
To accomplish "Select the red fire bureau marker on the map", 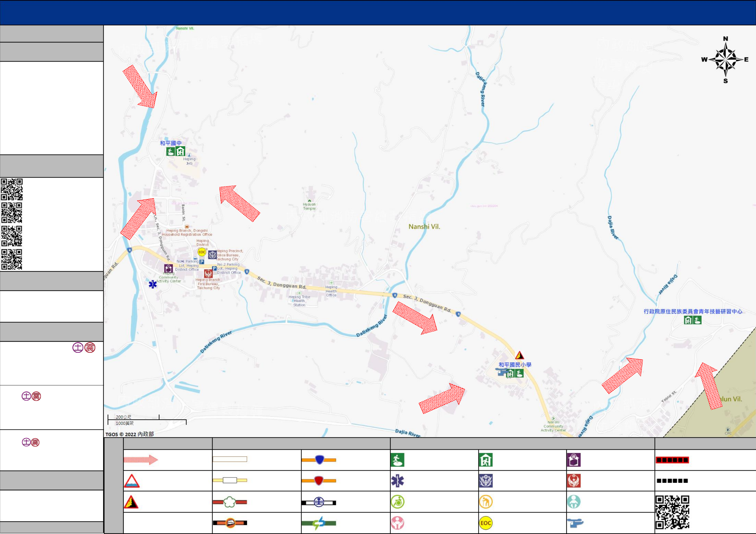I will coord(208,273).
